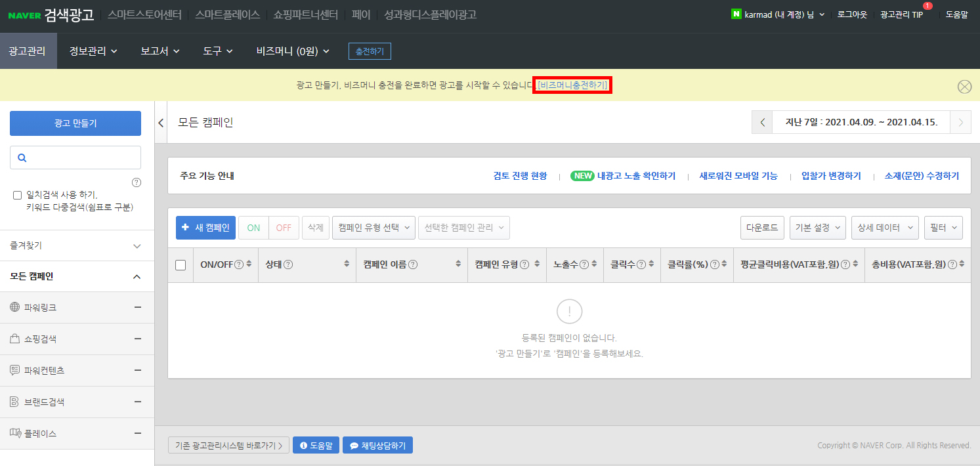Open 스마트플레이스 link
The image size is (980, 466).
point(227,14)
